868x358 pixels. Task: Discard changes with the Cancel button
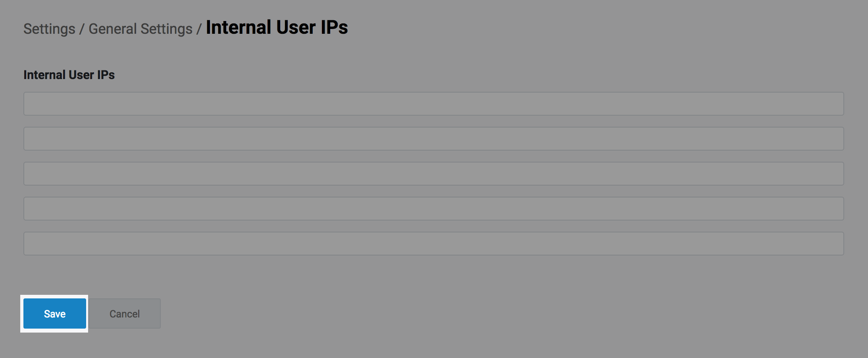[x=125, y=313]
